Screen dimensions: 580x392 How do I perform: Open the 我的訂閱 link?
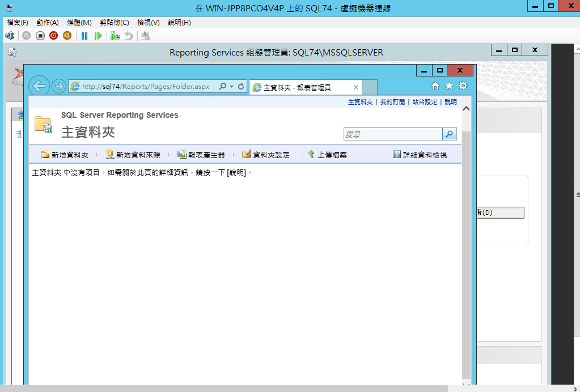tap(392, 102)
